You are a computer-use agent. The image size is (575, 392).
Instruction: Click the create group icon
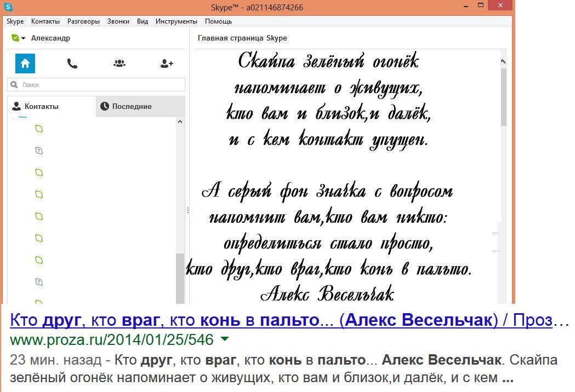coord(119,64)
